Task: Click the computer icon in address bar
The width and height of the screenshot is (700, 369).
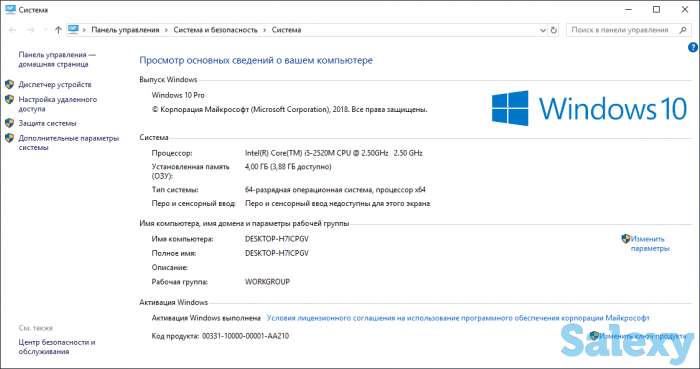Action: (x=73, y=30)
